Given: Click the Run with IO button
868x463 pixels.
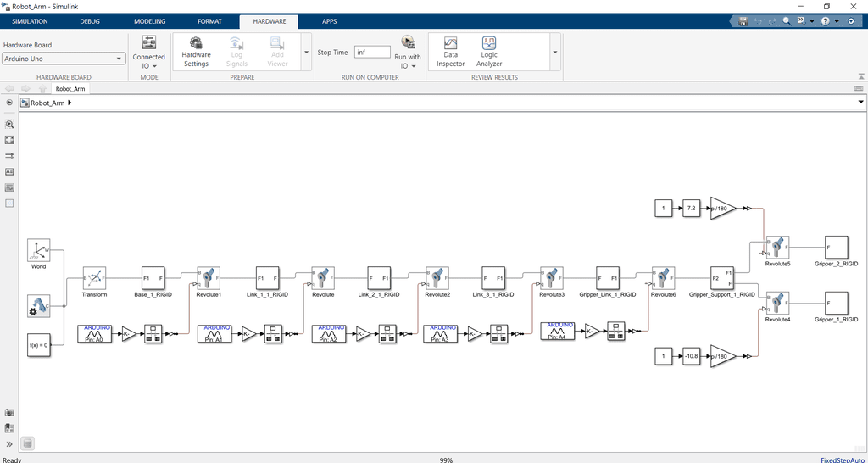Looking at the screenshot, I should point(408,51).
